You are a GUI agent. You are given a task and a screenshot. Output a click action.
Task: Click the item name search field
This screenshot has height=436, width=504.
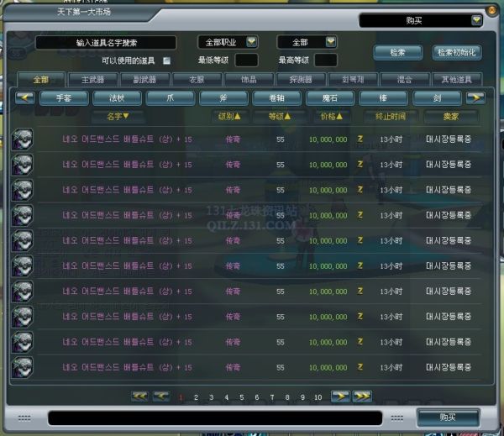105,42
